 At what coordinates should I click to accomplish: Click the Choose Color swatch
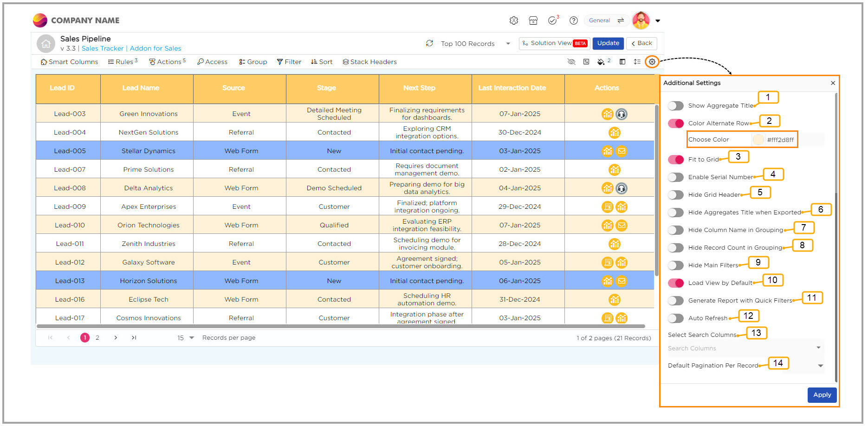758,140
